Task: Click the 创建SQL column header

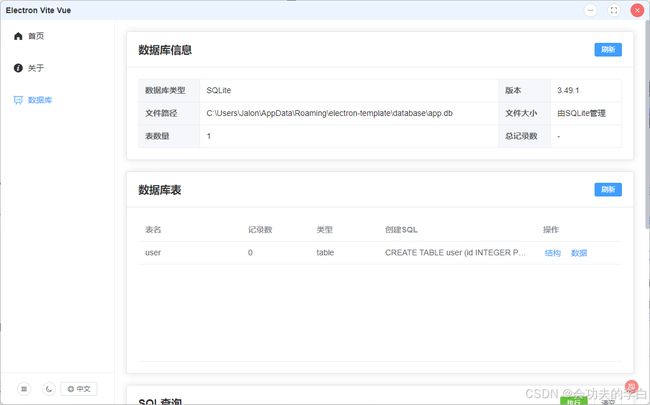Action: pyautogui.click(x=401, y=230)
